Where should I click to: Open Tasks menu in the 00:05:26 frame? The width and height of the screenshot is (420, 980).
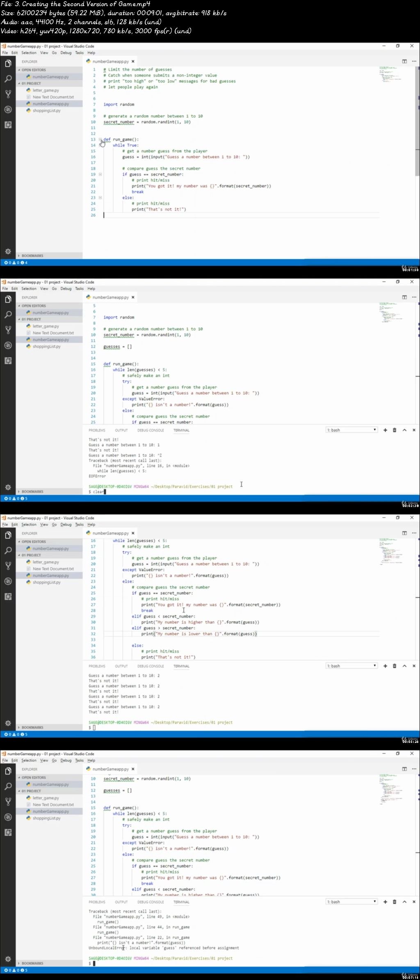[x=79, y=524]
